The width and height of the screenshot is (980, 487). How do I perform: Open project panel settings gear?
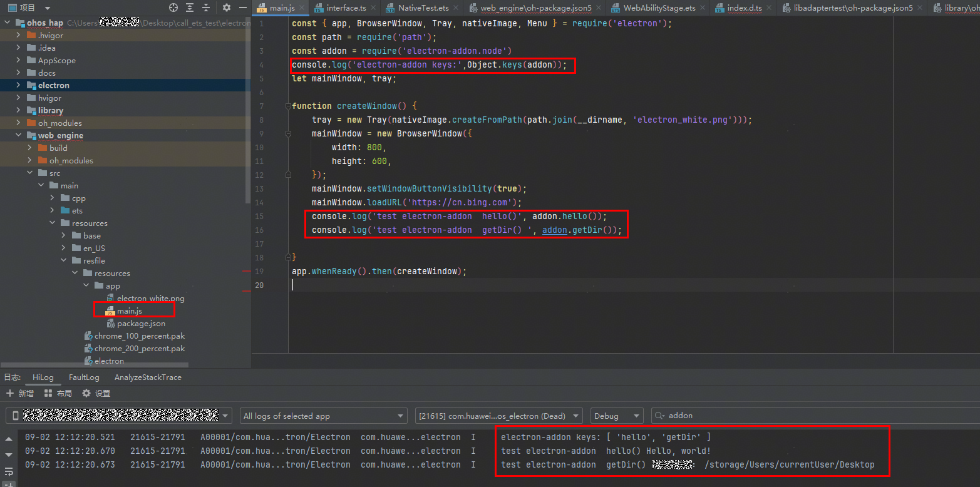coord(227,8)
